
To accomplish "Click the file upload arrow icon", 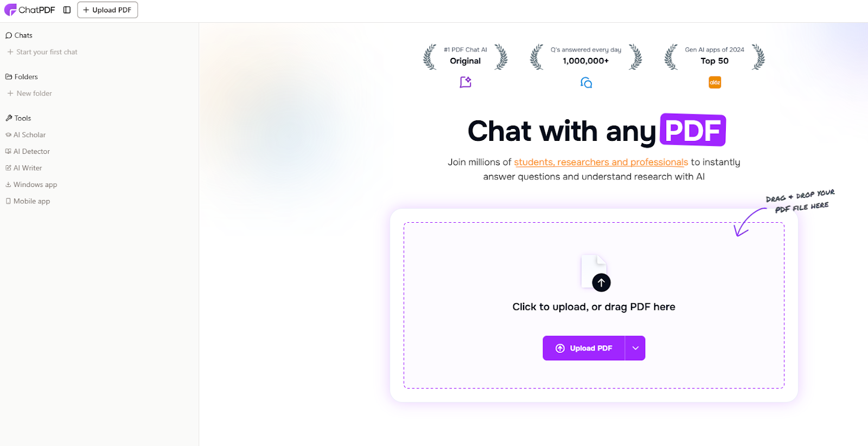I will 601,282.
